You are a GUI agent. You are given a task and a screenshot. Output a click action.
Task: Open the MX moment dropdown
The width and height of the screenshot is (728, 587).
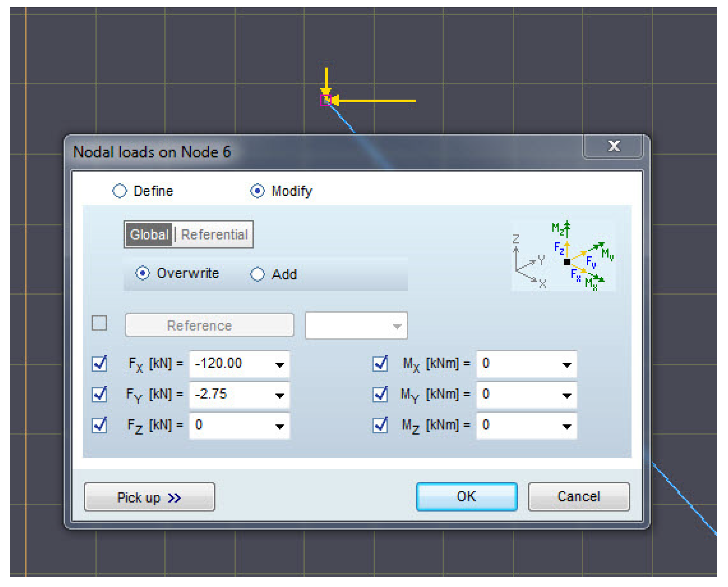[x=567, y=365]
